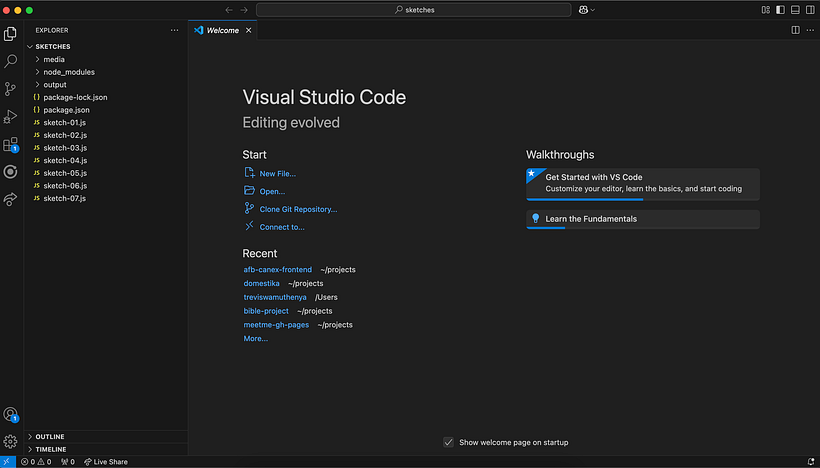Image resolution: width=820 pixels, height=468 pixels.
Task: Open sketch-01.js file
Action: pyautogui.click(x=107, y=122)
